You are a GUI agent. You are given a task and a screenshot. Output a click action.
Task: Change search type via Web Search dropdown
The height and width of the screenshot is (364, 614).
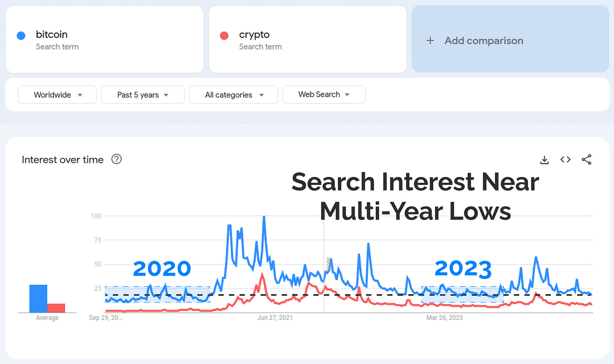(x=324, y=95)
